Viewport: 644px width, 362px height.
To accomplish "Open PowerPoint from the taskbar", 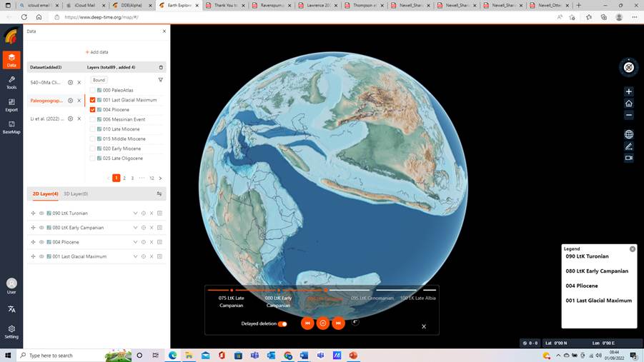I will point(353,356).
